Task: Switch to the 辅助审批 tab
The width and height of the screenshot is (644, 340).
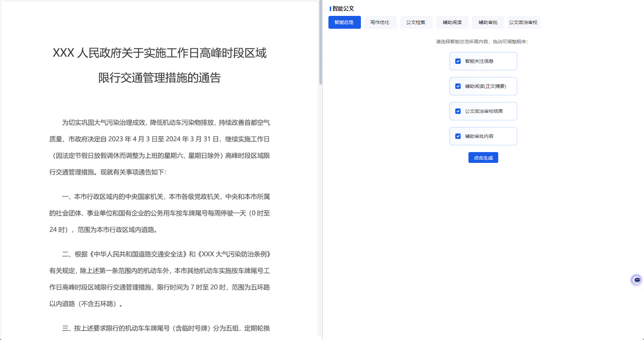Action: click(x=488, y=22)
